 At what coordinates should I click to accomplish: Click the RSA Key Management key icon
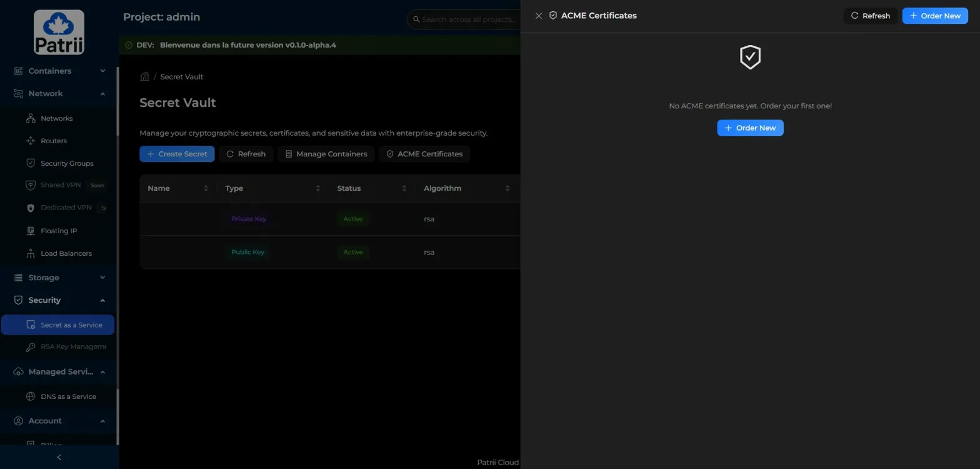30,346
